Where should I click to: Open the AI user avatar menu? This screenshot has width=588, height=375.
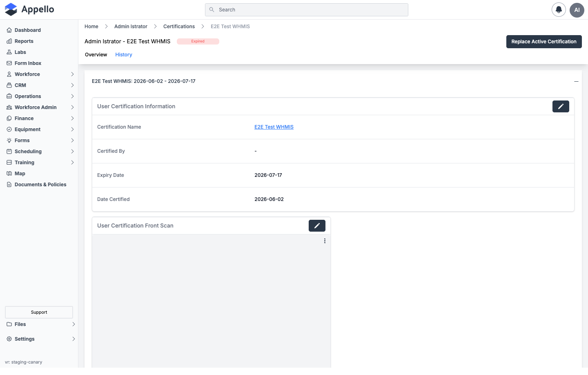(577, 10)
